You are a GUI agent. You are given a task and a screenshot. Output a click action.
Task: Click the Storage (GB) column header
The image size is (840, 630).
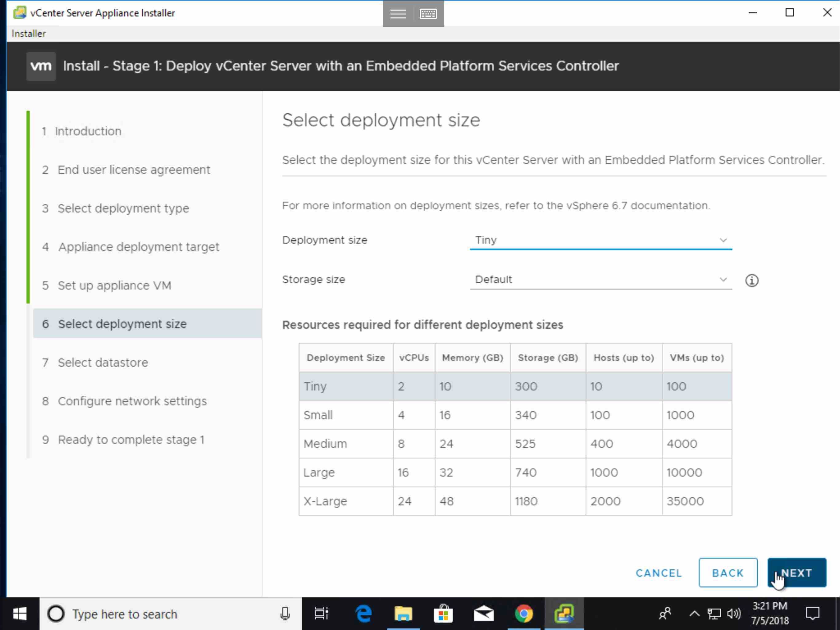(x=548, y=357)
